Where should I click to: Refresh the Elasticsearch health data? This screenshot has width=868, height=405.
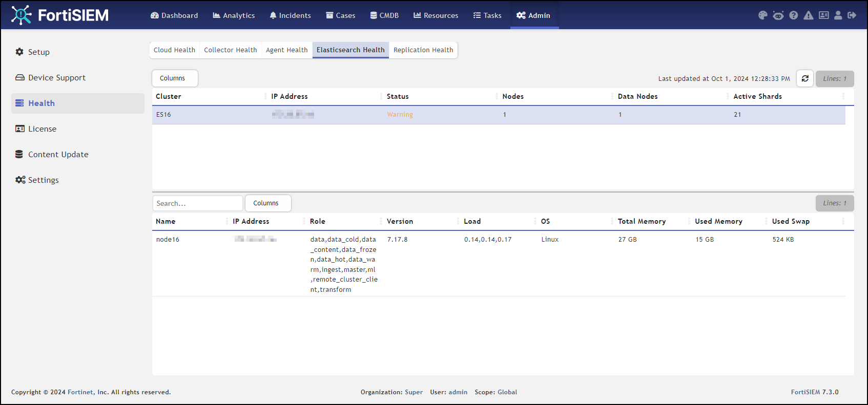coord(805,78)
